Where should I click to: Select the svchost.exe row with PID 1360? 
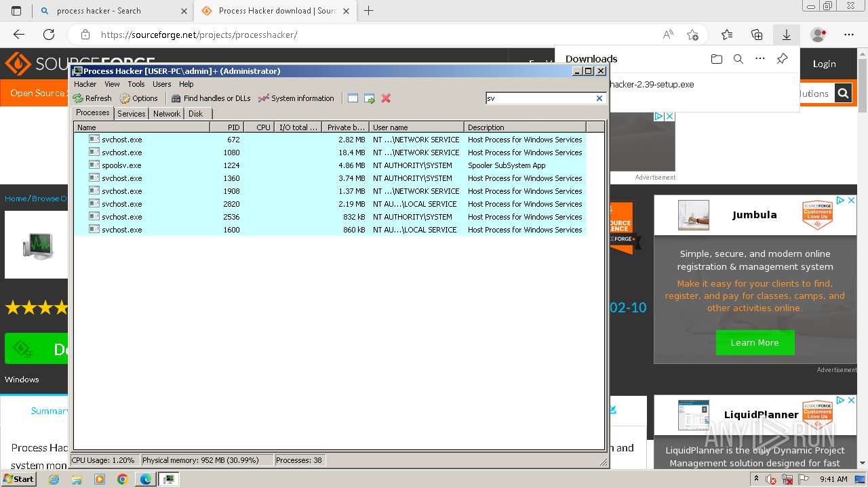click(x=330, y=178)
